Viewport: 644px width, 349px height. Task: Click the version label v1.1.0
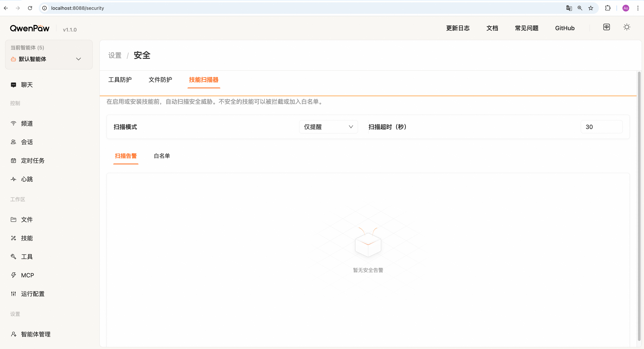pos(70,30)
